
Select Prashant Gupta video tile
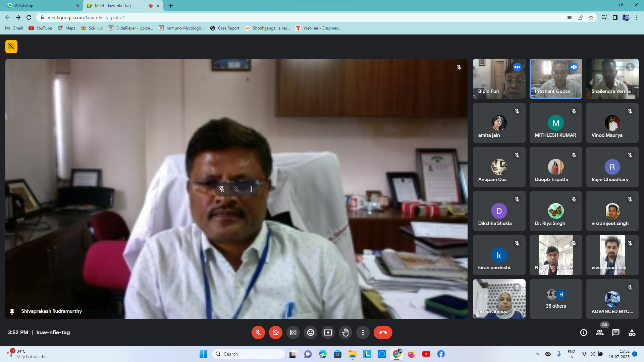point(556,79)
